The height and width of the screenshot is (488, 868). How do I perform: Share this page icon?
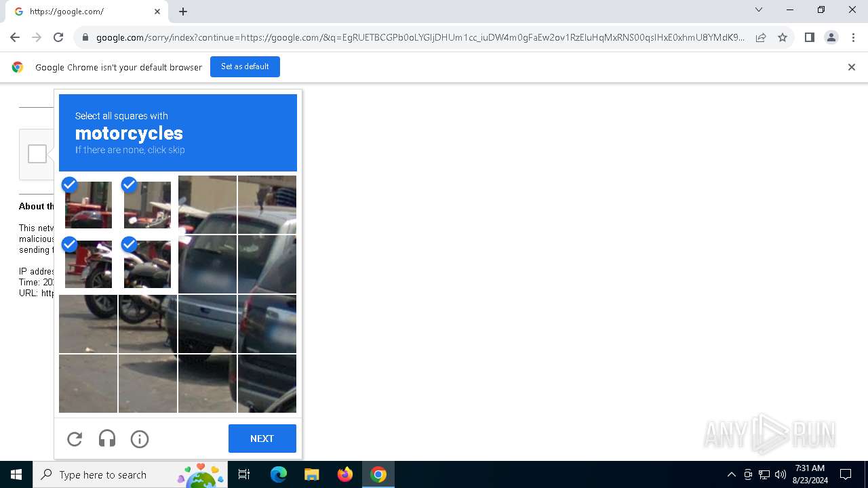pos(761,37)
